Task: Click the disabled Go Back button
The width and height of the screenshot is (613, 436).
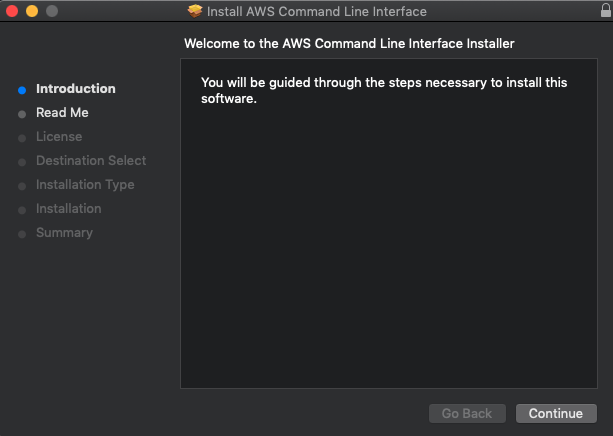Action: click(x=467, y=413)
